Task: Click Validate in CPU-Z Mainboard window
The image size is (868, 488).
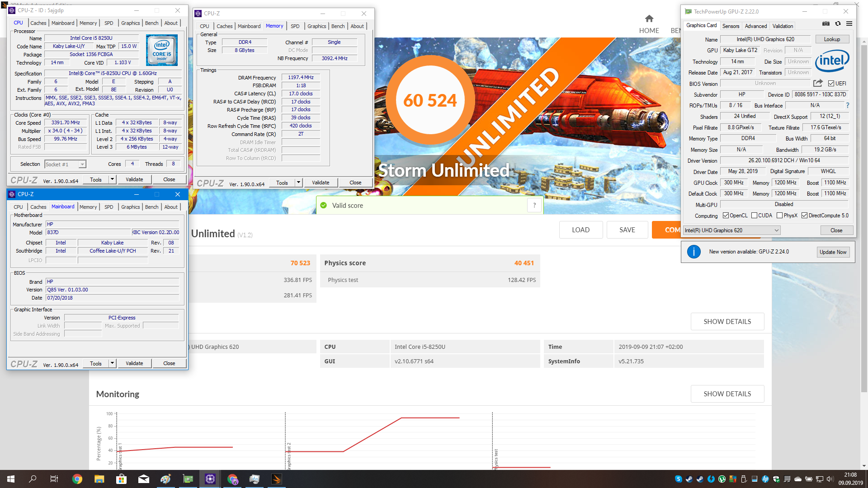Action: click(x=134, y=363)
